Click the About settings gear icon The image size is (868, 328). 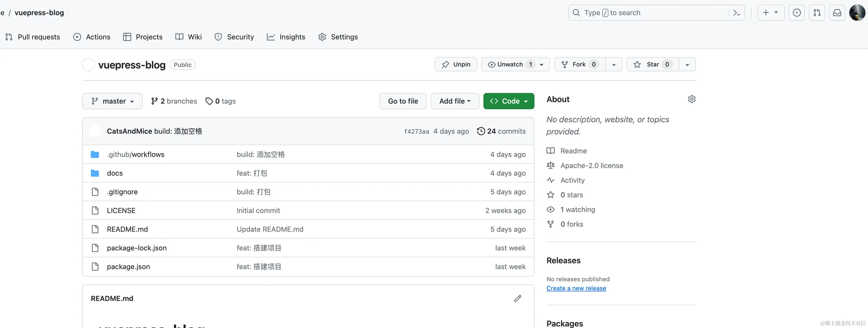691,99
